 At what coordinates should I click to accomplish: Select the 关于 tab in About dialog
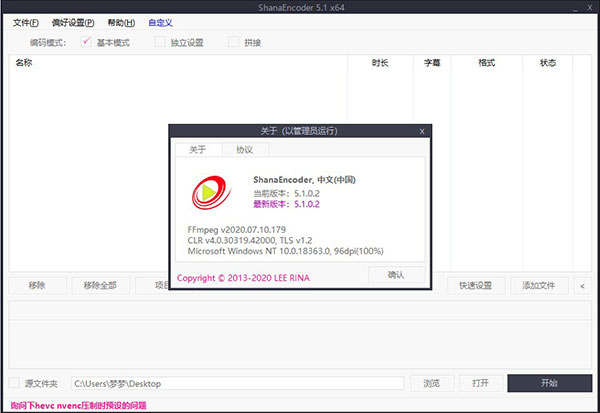pyautogui.click(x=198, y=150)
